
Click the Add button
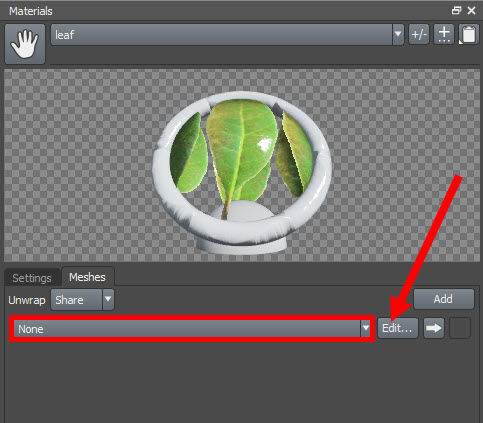click(444, 299)
